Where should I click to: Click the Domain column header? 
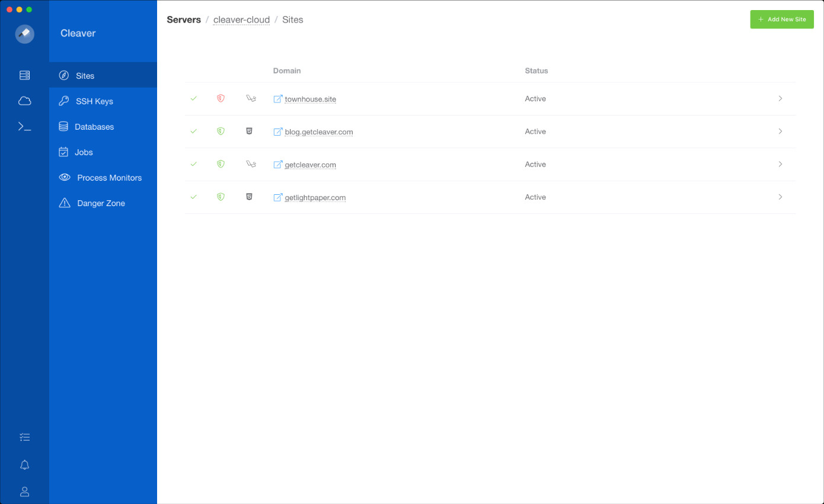(x=287, y=70)
